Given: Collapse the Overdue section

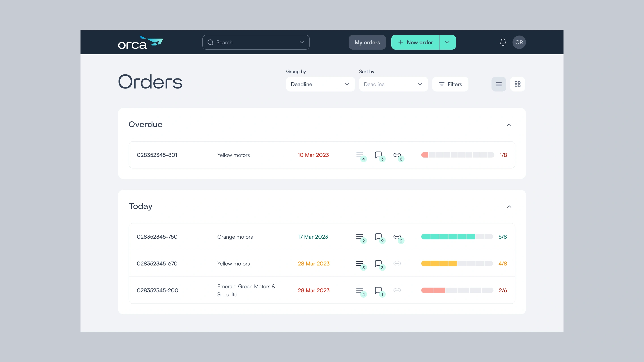Looking at the screenshot, I should click(509, 125).
